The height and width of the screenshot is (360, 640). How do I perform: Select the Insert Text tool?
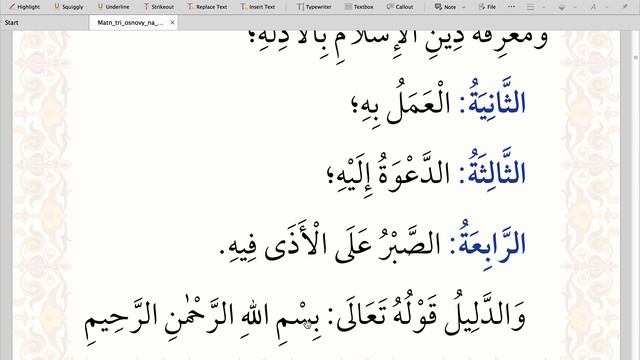coord(258,7)
